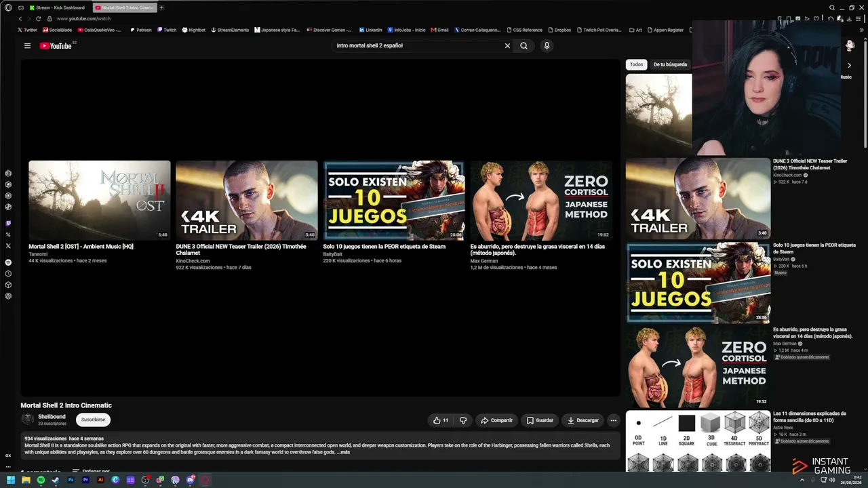This screenshot has height=488, width=868.
Task: Select the De tu búsqueda filter chip
Action: [670, 64]
